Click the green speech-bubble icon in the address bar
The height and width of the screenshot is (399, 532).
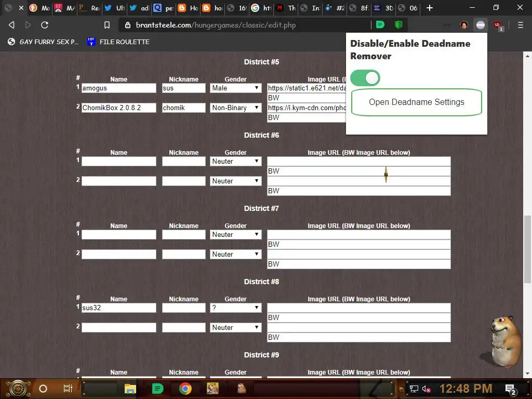tap(380, 24)
